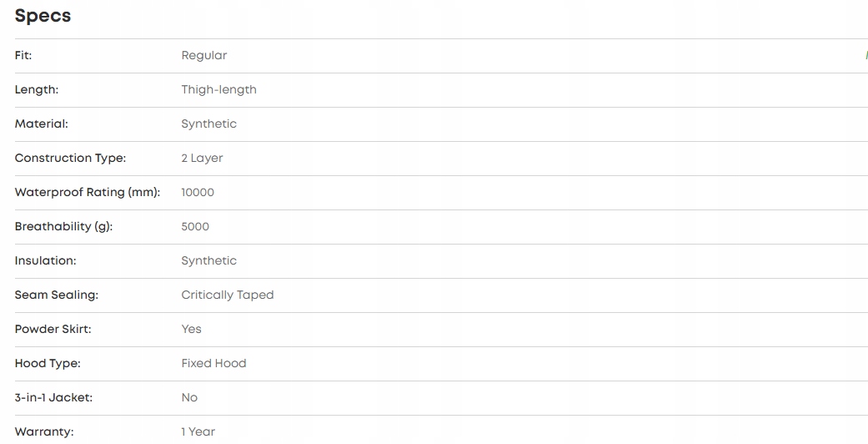Screen dimensions: 868x444
Task: Select the Thigh-length value
Action: tap(218, 89)
